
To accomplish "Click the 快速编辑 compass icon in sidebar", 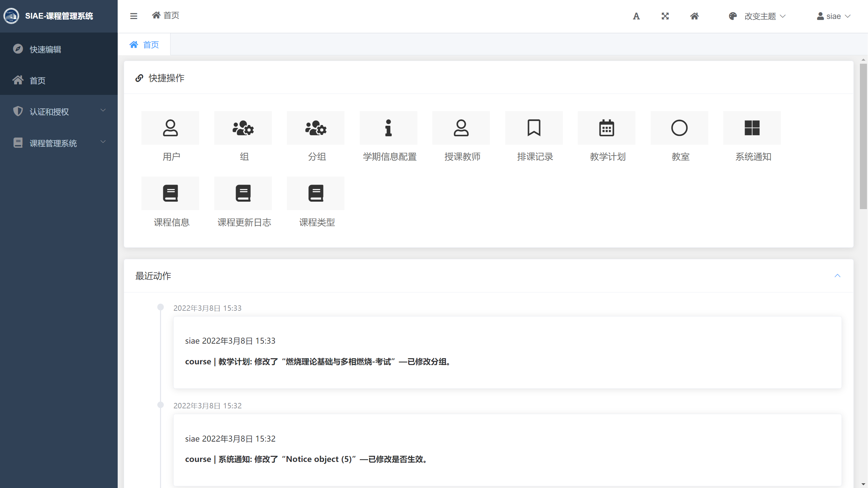I will (x=18, y=49).
